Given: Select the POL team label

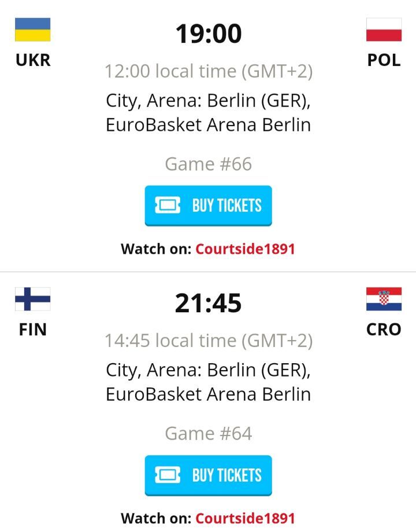Looking at the screenshot, I should pyautogui.click(x=384, y=60).
